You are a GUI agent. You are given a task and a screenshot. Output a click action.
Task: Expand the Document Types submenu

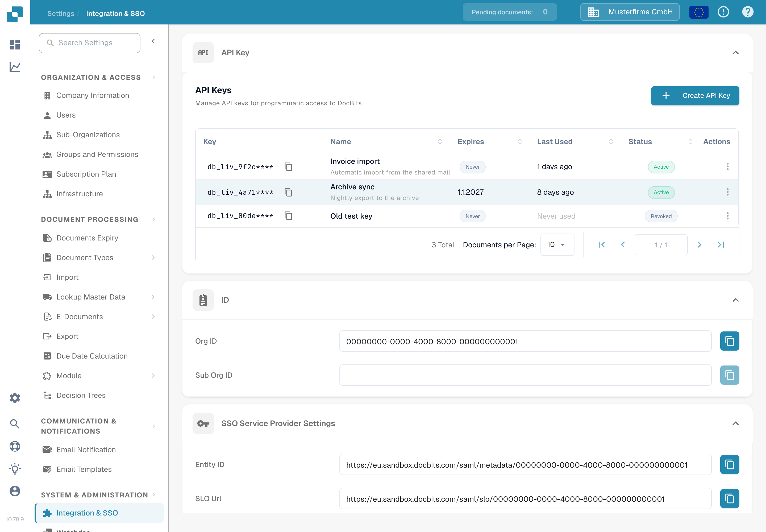pos(153,257)
